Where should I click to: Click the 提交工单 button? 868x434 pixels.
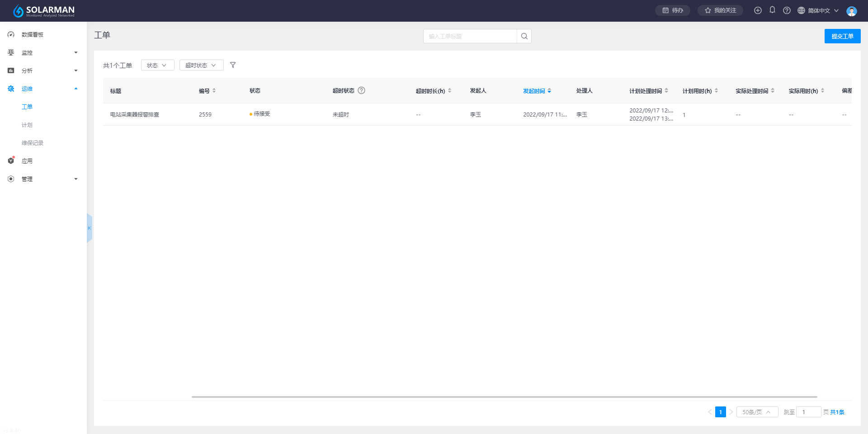tap(842, 36)
